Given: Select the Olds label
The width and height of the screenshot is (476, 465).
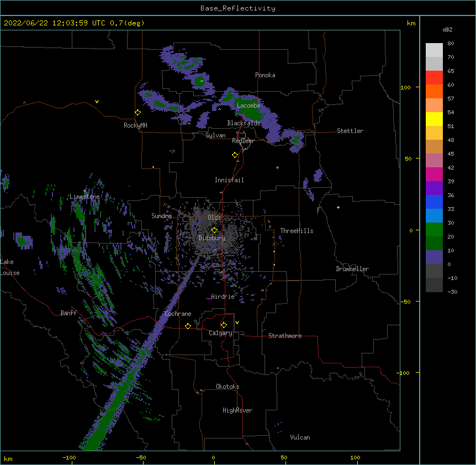Looking at the screenshot, I should coord(214,218).
